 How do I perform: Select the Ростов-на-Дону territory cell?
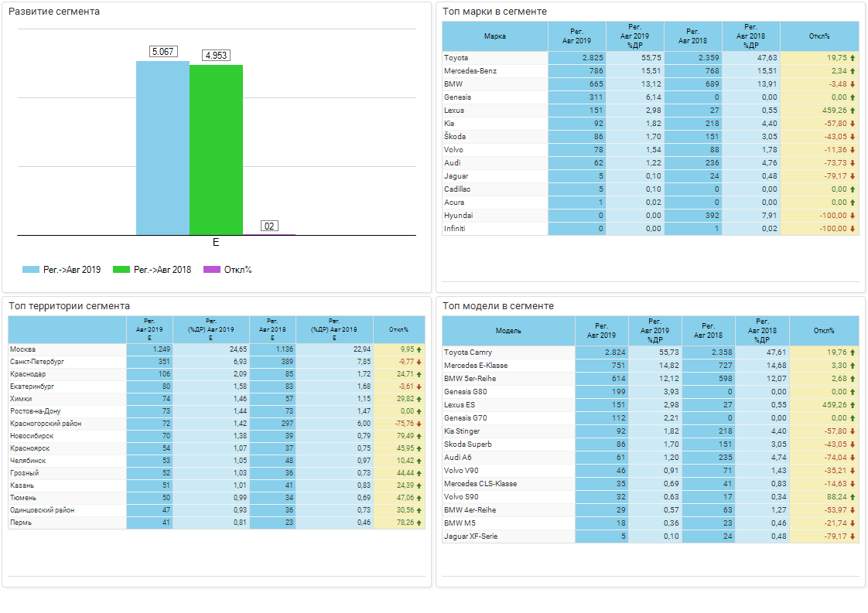[67, 411]
